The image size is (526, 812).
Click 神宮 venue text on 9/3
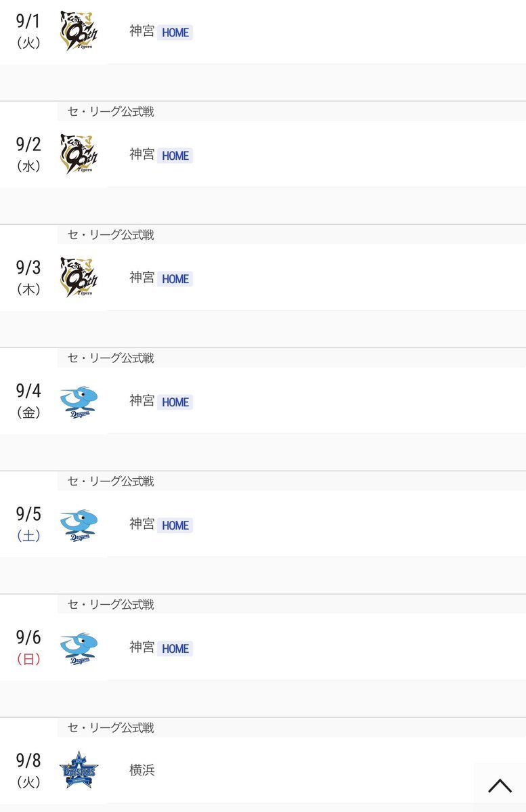[x=142, y=278]
